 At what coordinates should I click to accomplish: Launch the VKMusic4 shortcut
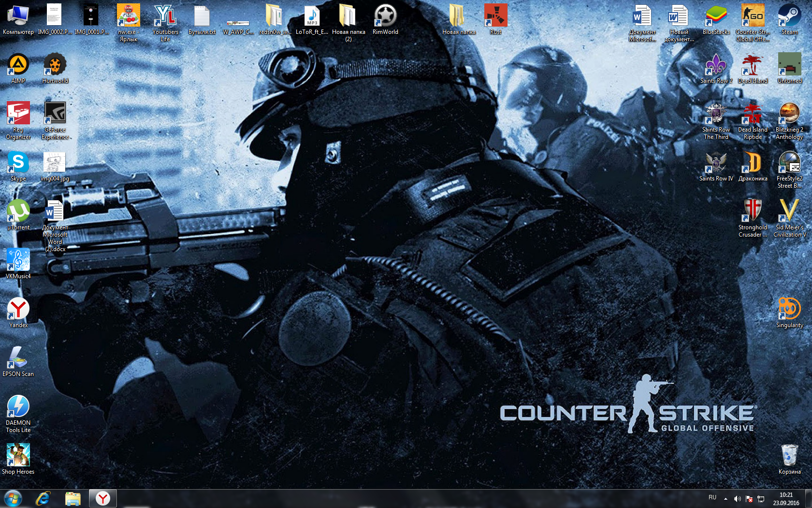point(18,264)
